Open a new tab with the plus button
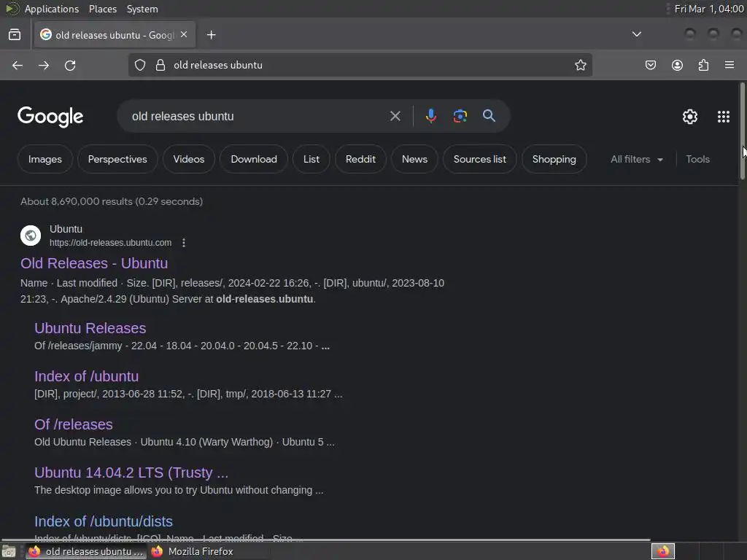The width and height of the screenshot is (747, 560). [x=211, y=35]
